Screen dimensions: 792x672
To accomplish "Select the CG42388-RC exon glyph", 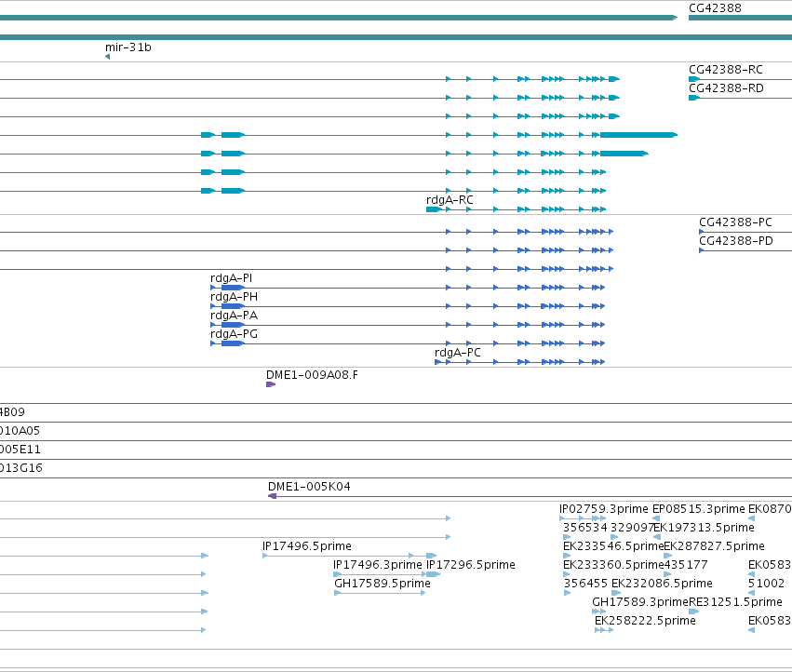I will tap(694, 79).
